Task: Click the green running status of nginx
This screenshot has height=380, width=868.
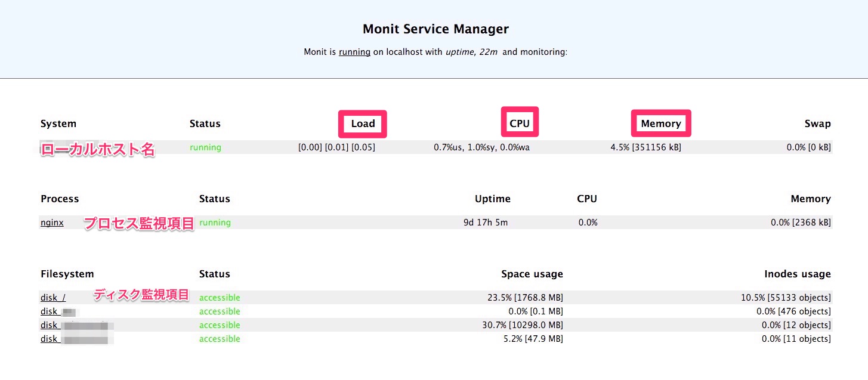Action: [x=215, y=223]
